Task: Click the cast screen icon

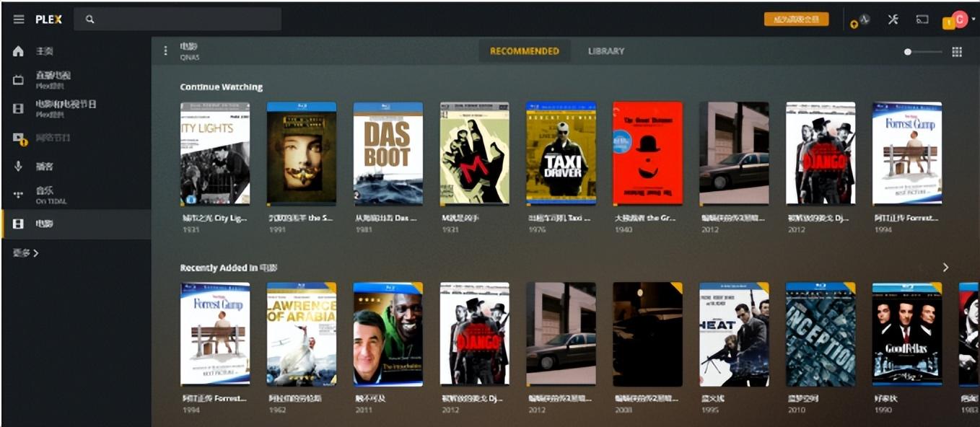Action: pos(922,19)
